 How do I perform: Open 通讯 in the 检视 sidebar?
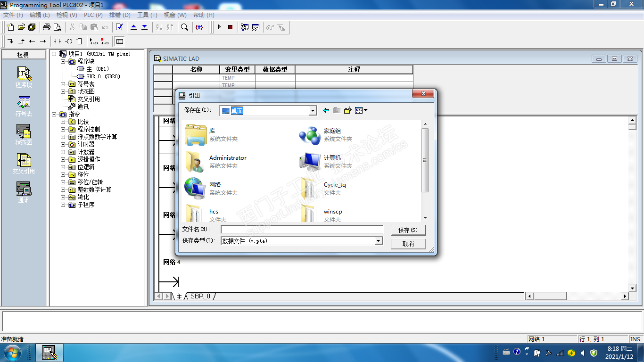coord(24,192)
